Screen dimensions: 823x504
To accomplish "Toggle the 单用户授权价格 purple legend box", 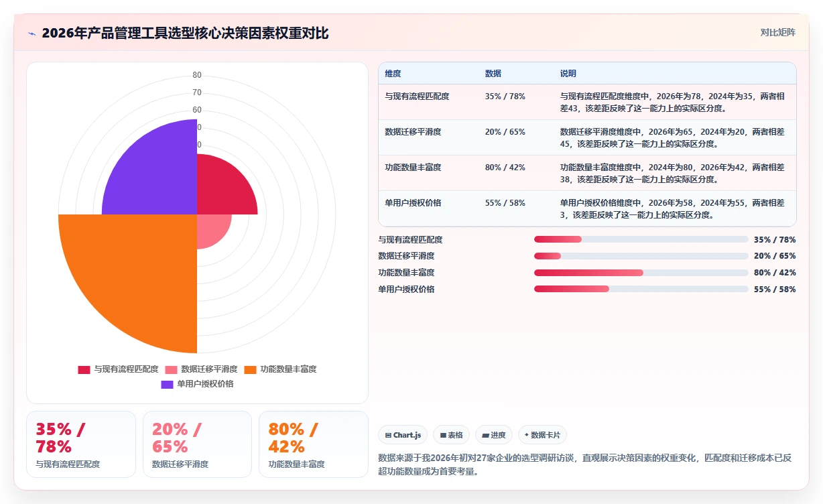I will click(x=168, y=384).
